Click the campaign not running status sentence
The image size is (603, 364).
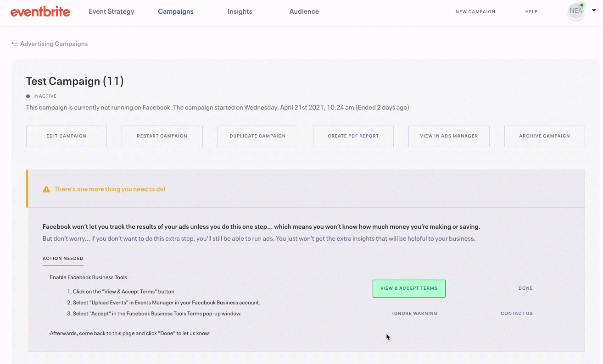tap(218, 108)
